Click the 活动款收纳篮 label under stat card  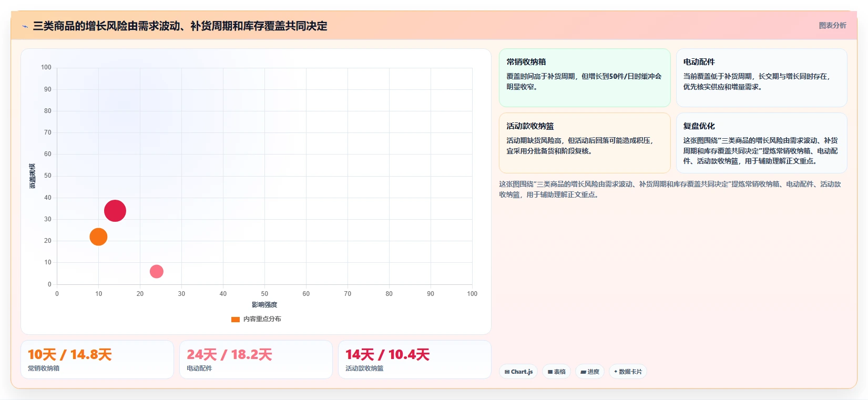364,368
